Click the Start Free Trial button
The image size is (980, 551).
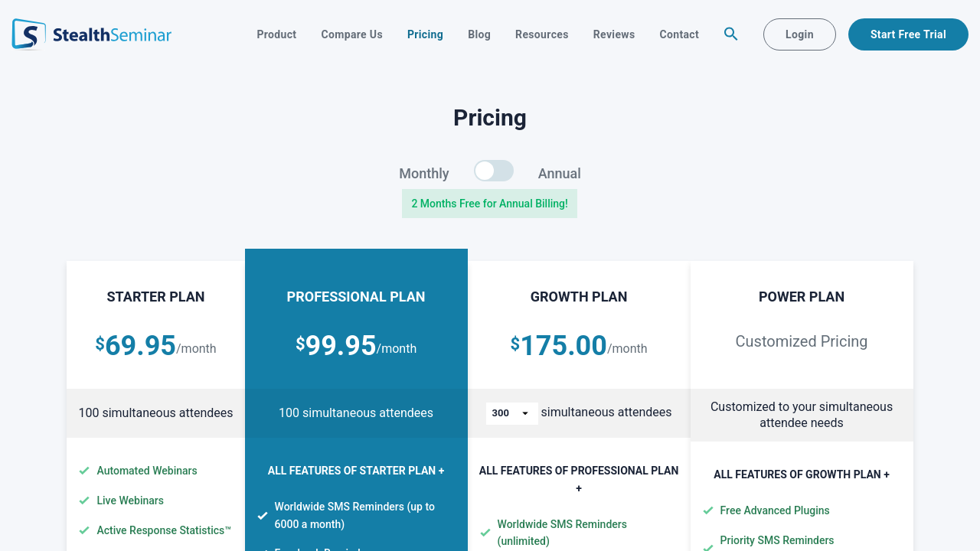(x=908, y=34)
